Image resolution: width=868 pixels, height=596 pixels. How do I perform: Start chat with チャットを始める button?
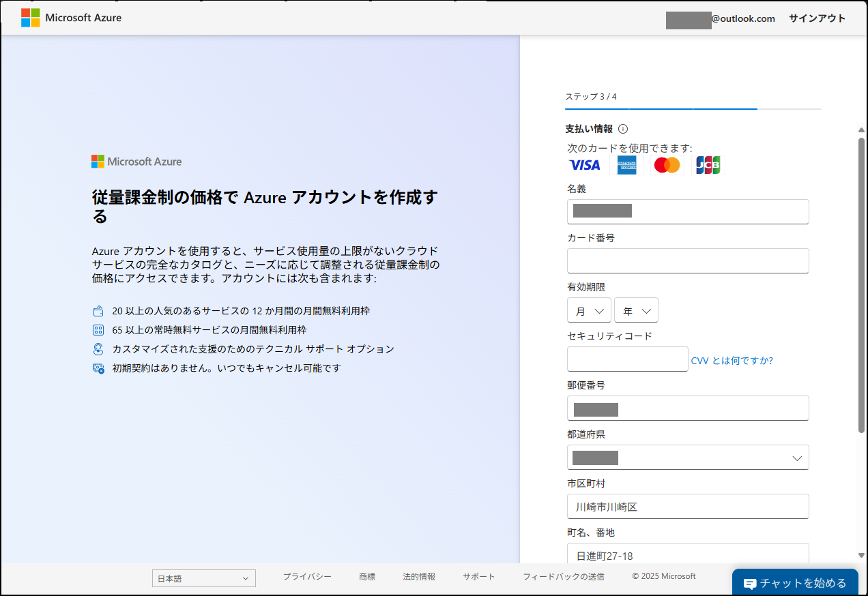(x=795, y=583)
